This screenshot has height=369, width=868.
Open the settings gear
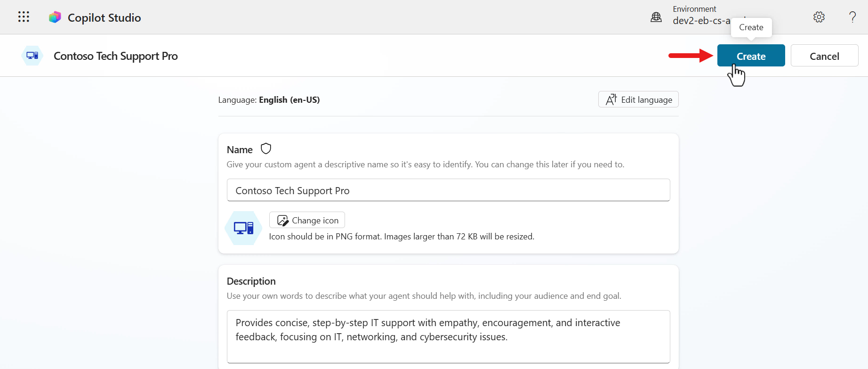[x=819, y=17]
